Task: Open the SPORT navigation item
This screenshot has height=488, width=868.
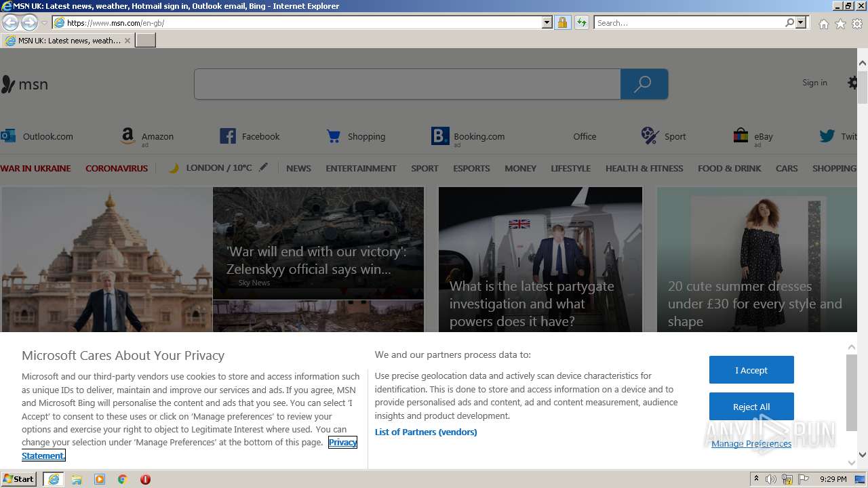Action: coord(425,168)
